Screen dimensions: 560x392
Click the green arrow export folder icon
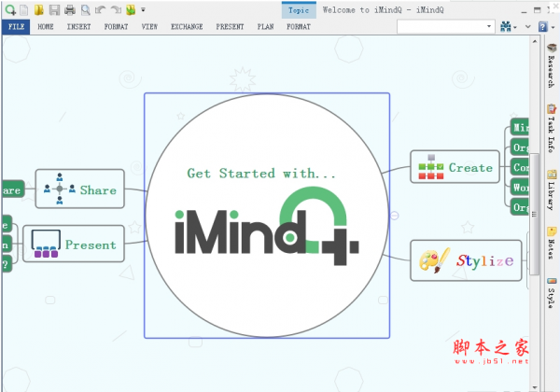click(x=131, y=10)
